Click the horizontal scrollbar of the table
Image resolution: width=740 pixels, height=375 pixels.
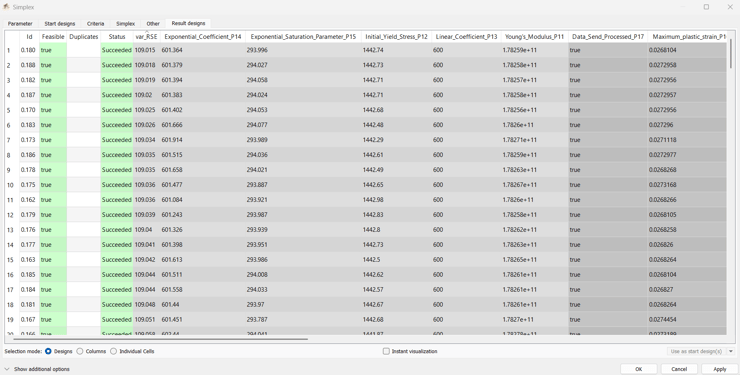pyautogui.click(x=160, y=339)
